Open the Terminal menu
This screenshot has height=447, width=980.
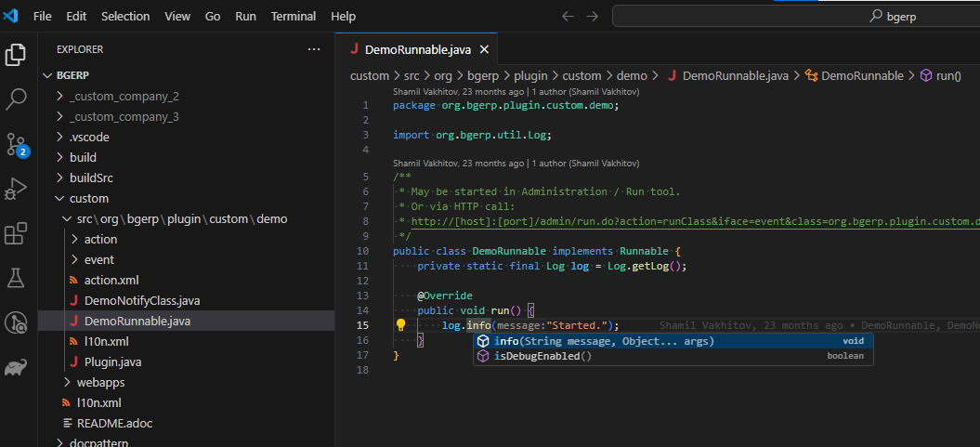point(293,17)
